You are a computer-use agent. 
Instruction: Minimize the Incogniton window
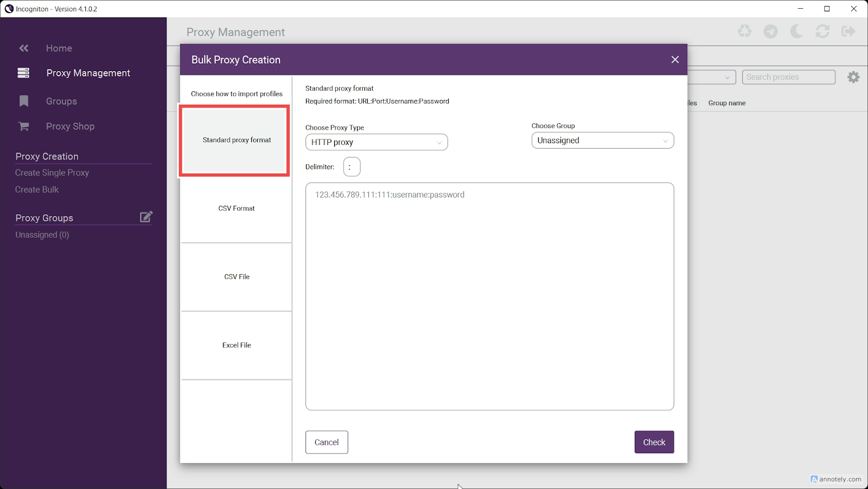click(x=801, y=9)
